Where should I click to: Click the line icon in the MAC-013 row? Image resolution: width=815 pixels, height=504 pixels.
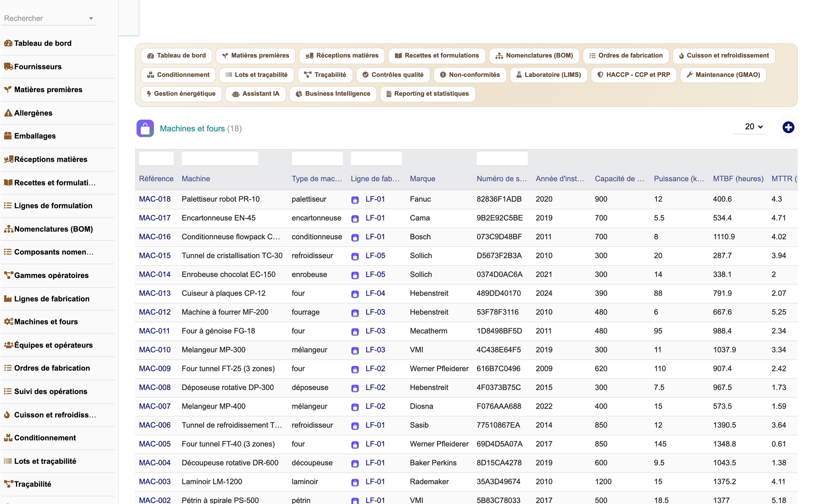click(x=355, y=294)
